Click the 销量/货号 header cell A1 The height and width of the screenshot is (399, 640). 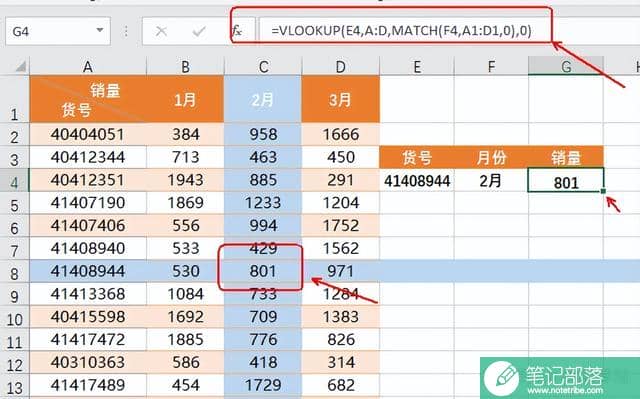tap(88, 99)
